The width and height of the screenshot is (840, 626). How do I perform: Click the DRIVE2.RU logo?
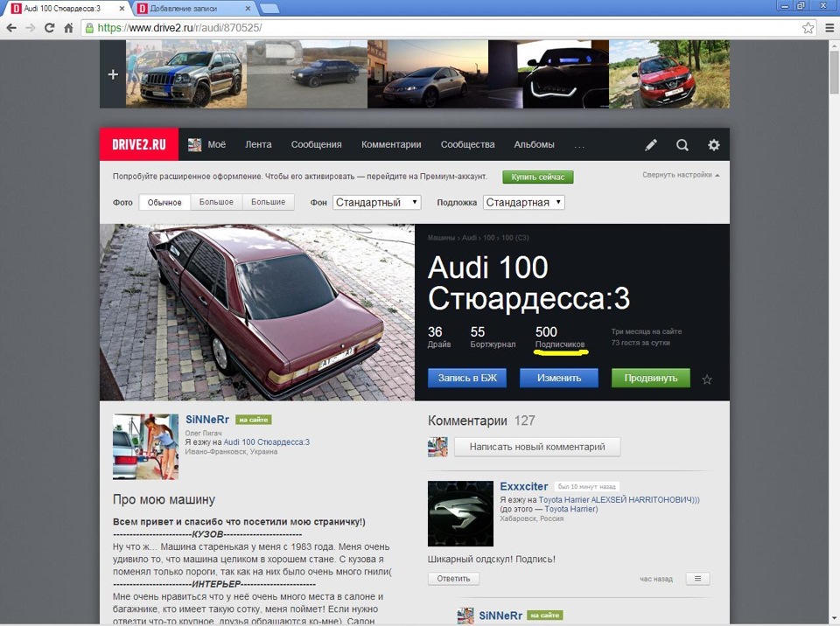(x=139, y=144)
